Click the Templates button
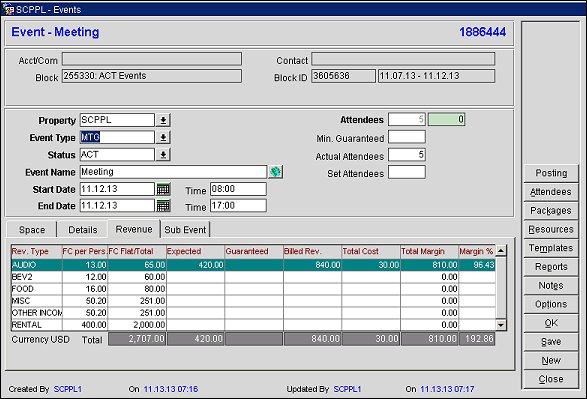The image size is (587, 399). (551, 248)
